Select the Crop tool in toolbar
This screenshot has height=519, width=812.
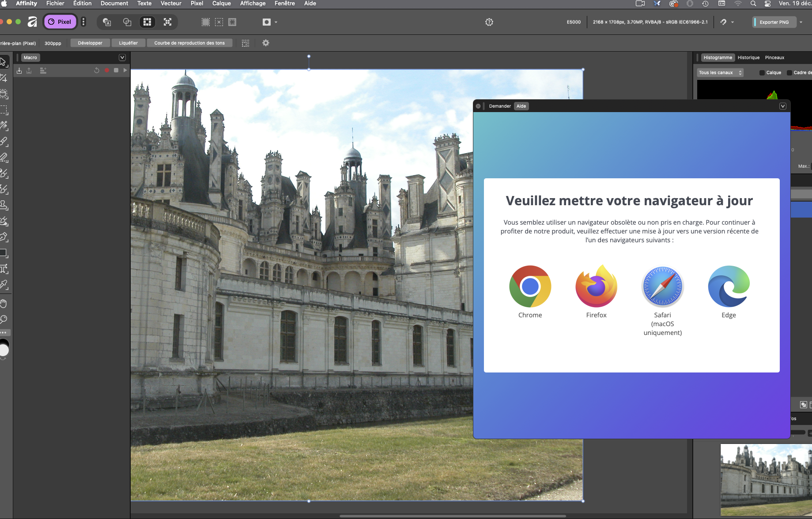[x=4, y=78]
